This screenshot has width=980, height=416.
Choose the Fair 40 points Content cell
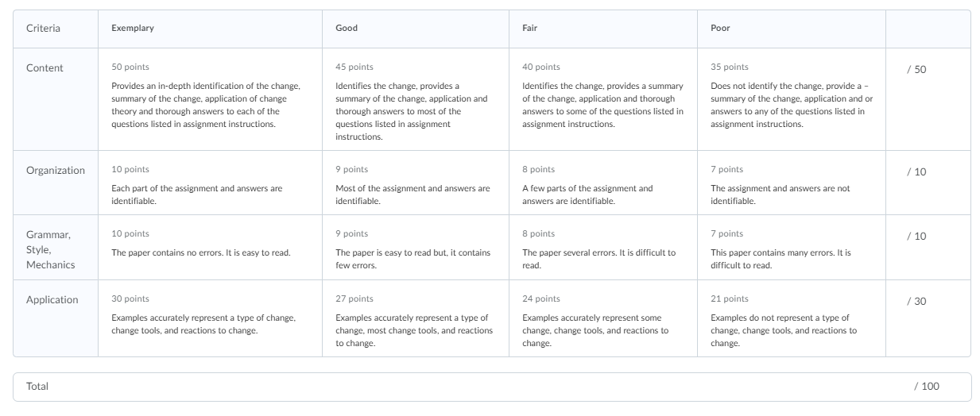tap(603, 99)
